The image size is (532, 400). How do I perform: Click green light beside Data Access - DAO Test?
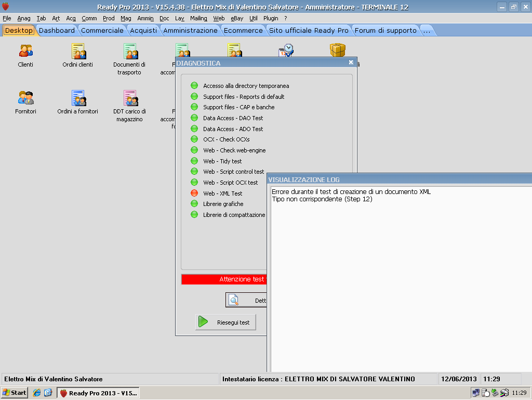(194, 118)
